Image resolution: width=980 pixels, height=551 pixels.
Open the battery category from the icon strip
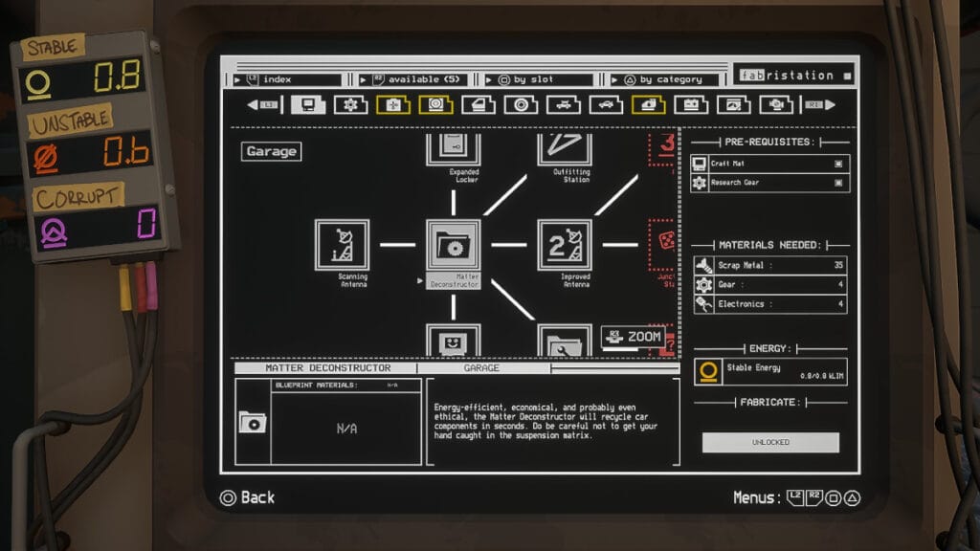coord(692,105)
